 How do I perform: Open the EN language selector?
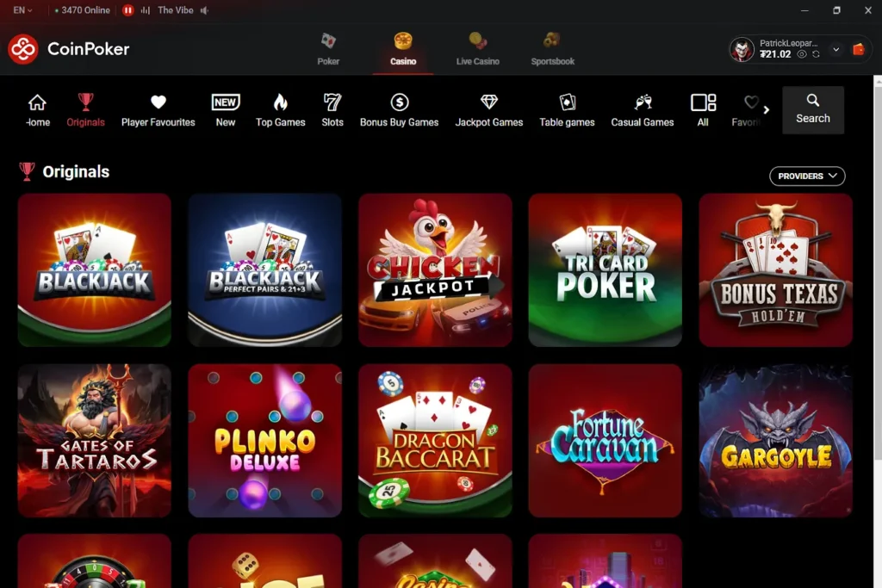(x=22, y=10)
